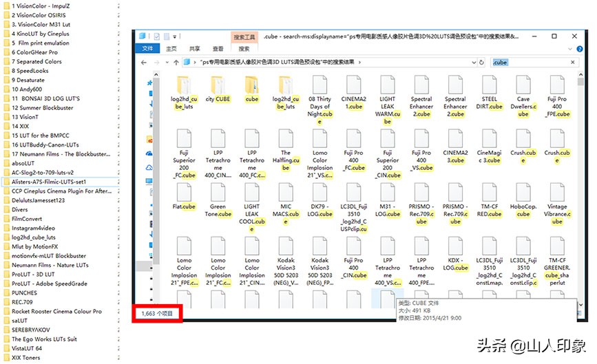The width and height of the screenshot is (597, 364).
Task: Select the CINEMA2 1.cube file
Action: [x=354, y=92]
